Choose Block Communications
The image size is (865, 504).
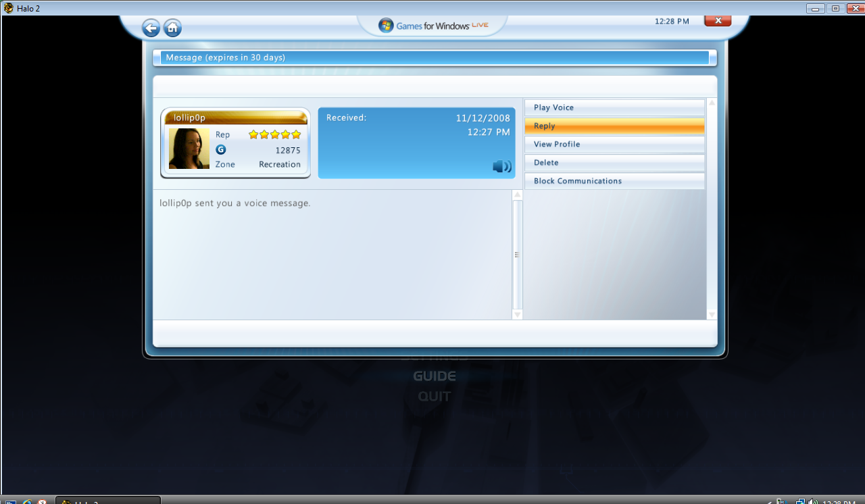[x=614, y=180]
